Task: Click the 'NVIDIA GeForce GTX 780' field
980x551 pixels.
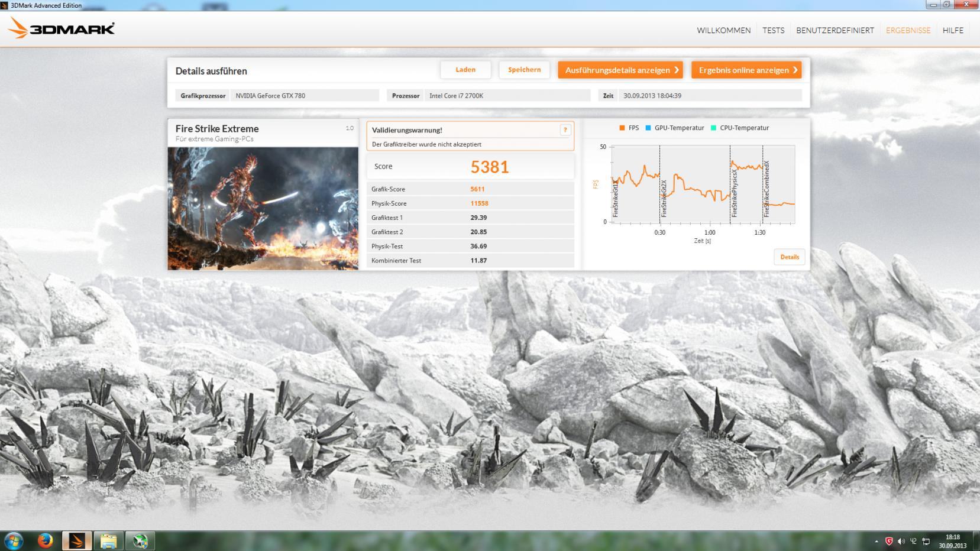Action: tap(305, 95)
